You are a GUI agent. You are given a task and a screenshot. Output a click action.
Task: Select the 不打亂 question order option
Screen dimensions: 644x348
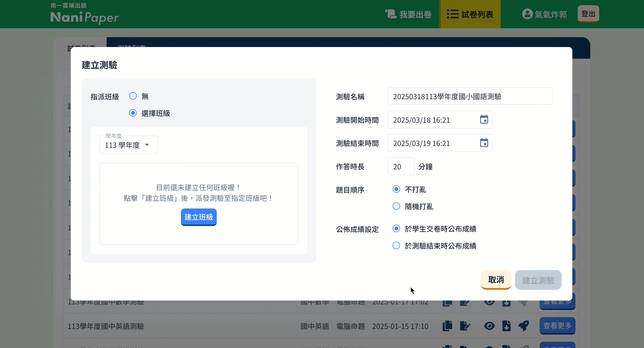coord(396,189)
